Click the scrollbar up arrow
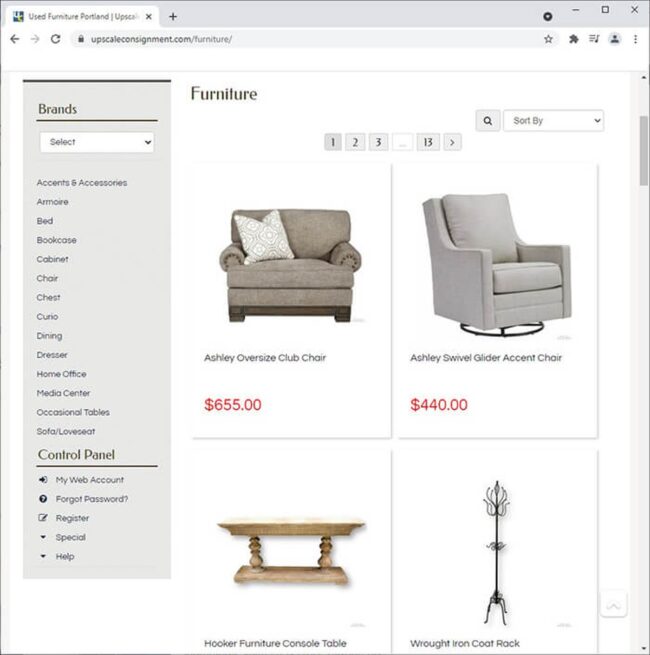Image resolution: width=650 pixels, height=655 pixels. (x=644, y=78)
